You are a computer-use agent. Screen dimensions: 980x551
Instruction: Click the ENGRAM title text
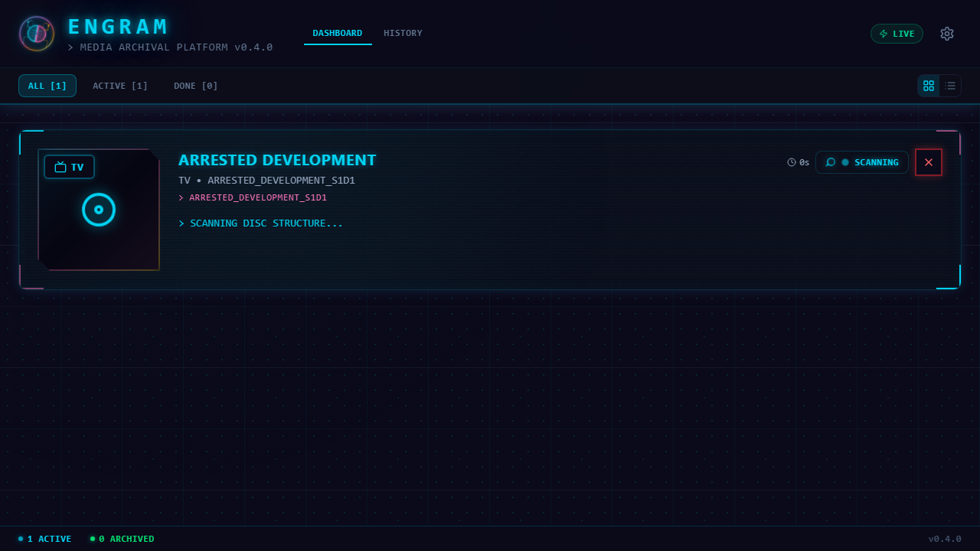pos(118,27)
